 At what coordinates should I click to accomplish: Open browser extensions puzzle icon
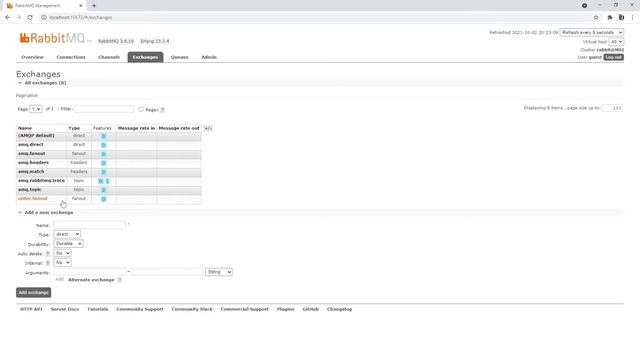[x=610, y=17]
